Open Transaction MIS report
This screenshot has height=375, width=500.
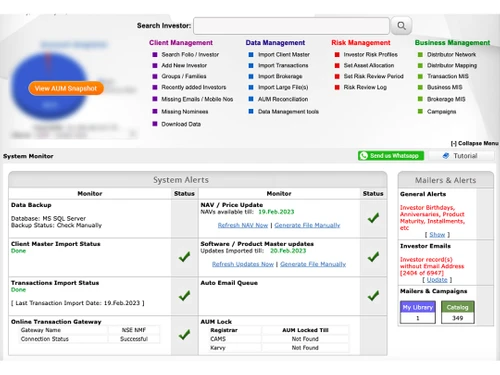click(x=448, y=76)
